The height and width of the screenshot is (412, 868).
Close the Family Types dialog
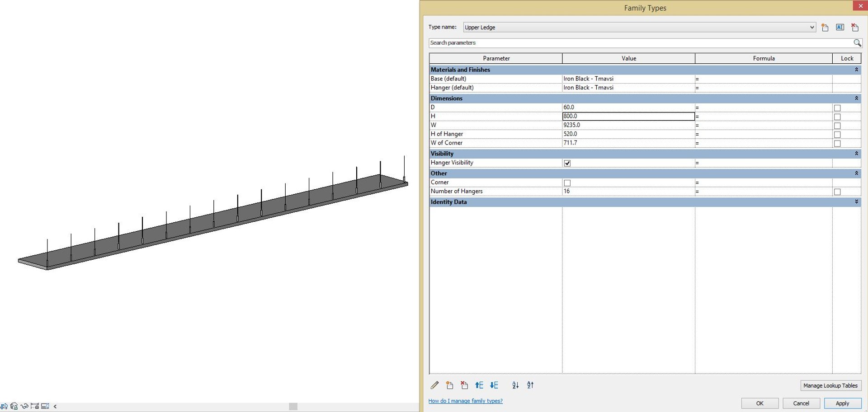[860, 5]
